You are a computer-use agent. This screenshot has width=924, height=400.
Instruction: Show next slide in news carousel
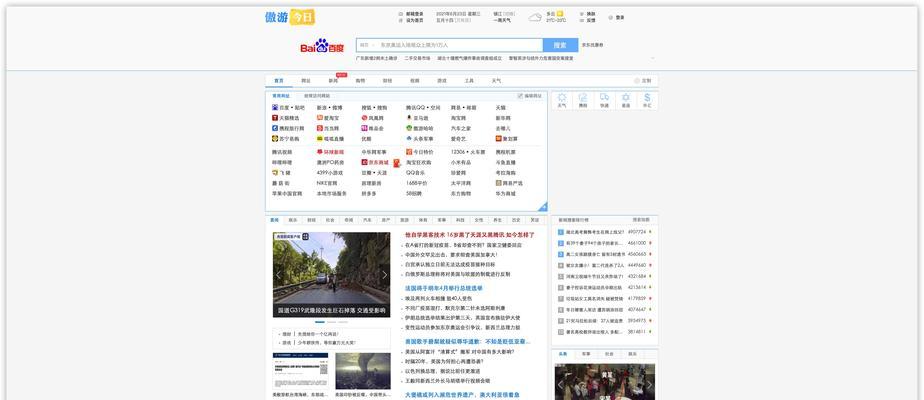[384, 275]
